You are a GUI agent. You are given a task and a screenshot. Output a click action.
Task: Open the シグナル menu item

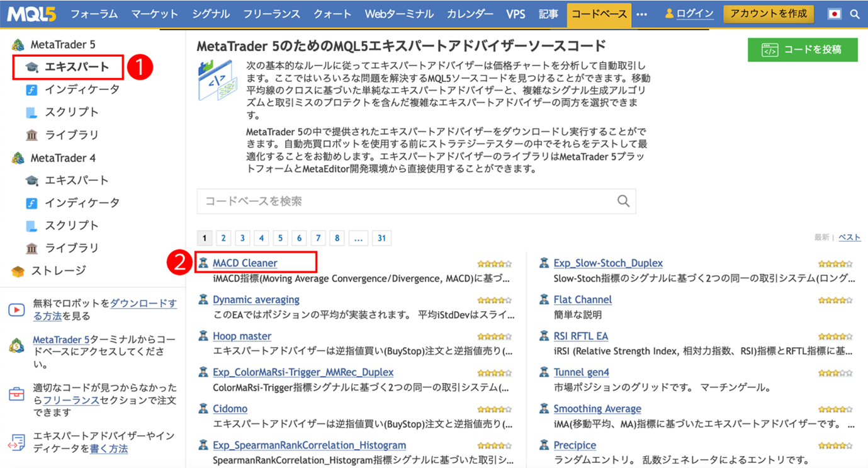pyautogui.click(x=211, y=14)
